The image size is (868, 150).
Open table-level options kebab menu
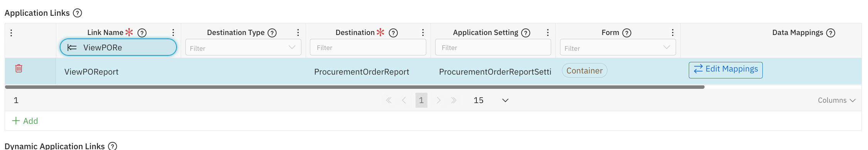pyautogui.click(x=11, y=33)
